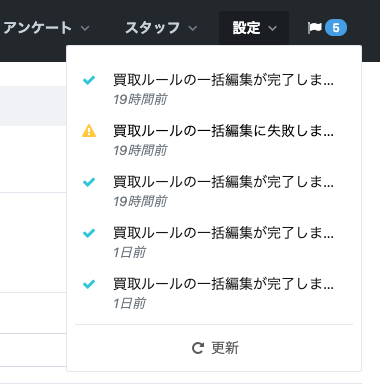Open the 買取ルールの一括編集に失敗 notification

click(223, 131)
